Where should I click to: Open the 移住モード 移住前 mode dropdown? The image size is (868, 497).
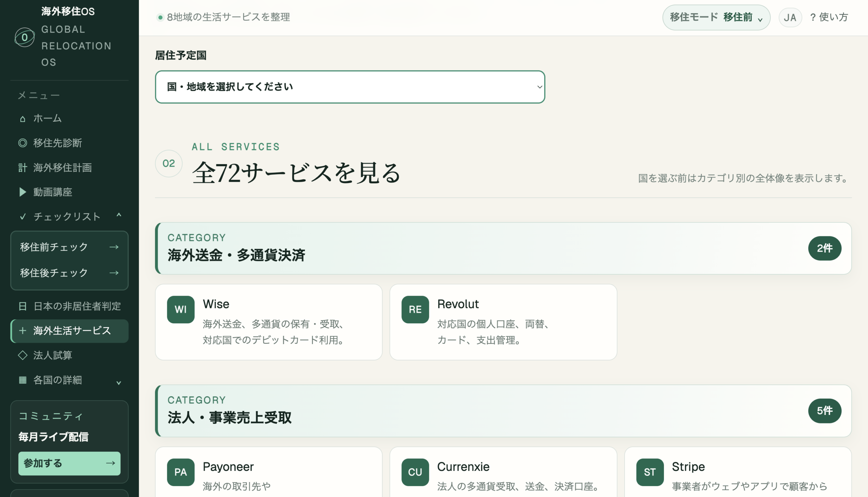716,17
